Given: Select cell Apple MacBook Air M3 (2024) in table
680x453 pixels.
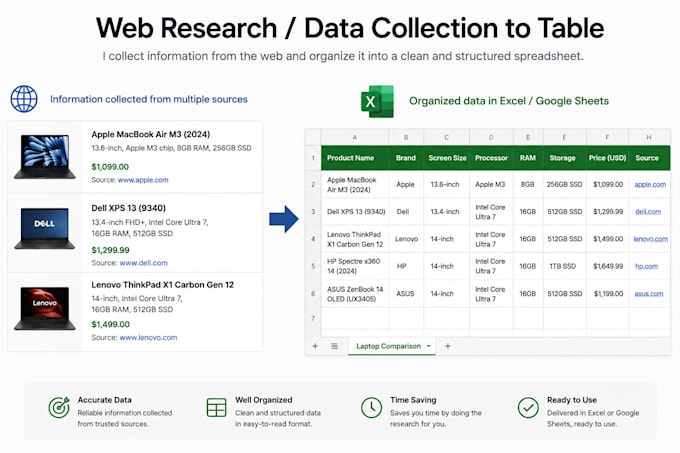Looking at the screenshot, I should click(x=355, y=185).
